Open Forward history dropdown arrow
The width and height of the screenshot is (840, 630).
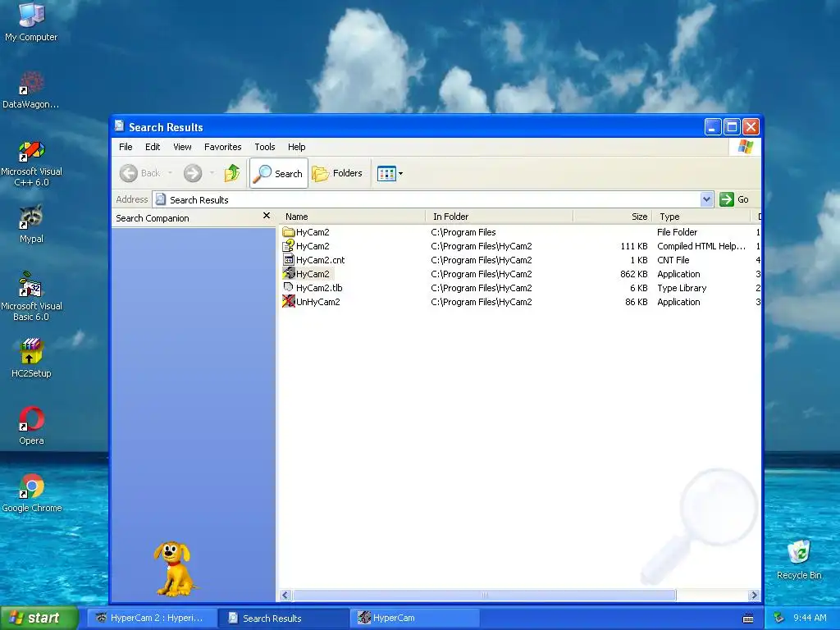coord(212,173)
